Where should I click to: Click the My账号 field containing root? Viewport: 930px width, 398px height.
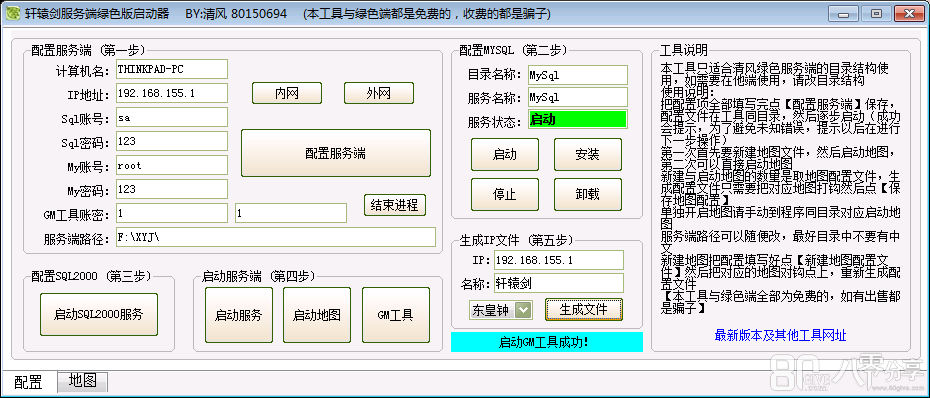point(172,165)
